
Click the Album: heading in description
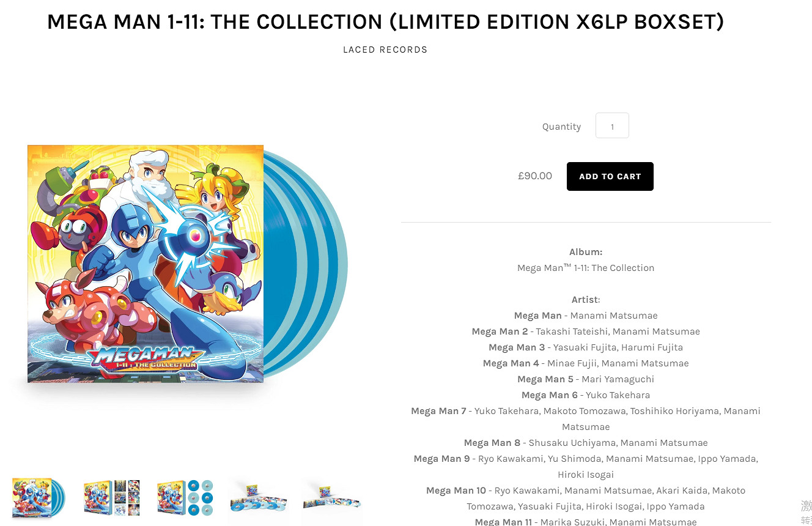pyautogui.click(x=586, y=252)
